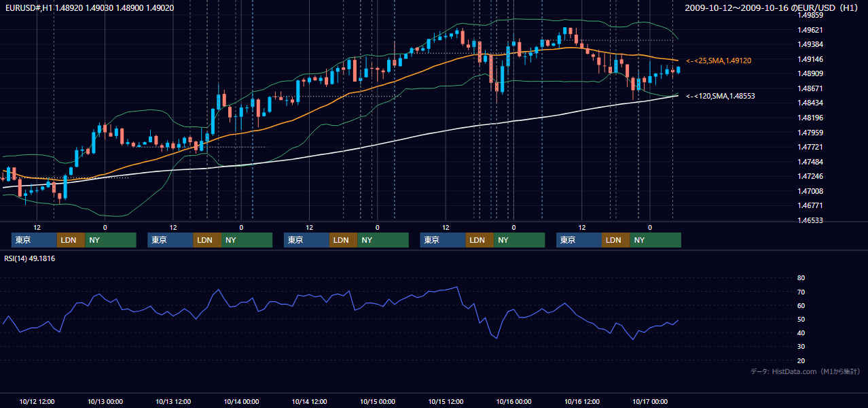Click price axis label 1.46771
The width and height of the screenshot is (868, 408).
(810, 205)
